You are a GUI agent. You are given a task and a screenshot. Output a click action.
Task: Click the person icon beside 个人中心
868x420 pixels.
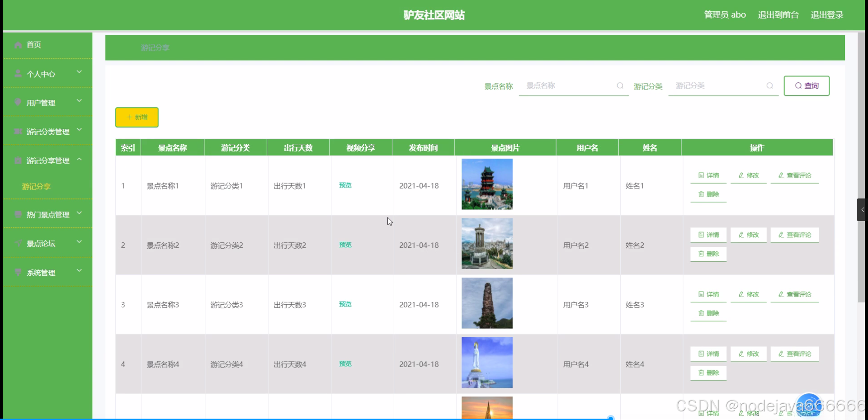pyautogui.click(x=18, y=74)
